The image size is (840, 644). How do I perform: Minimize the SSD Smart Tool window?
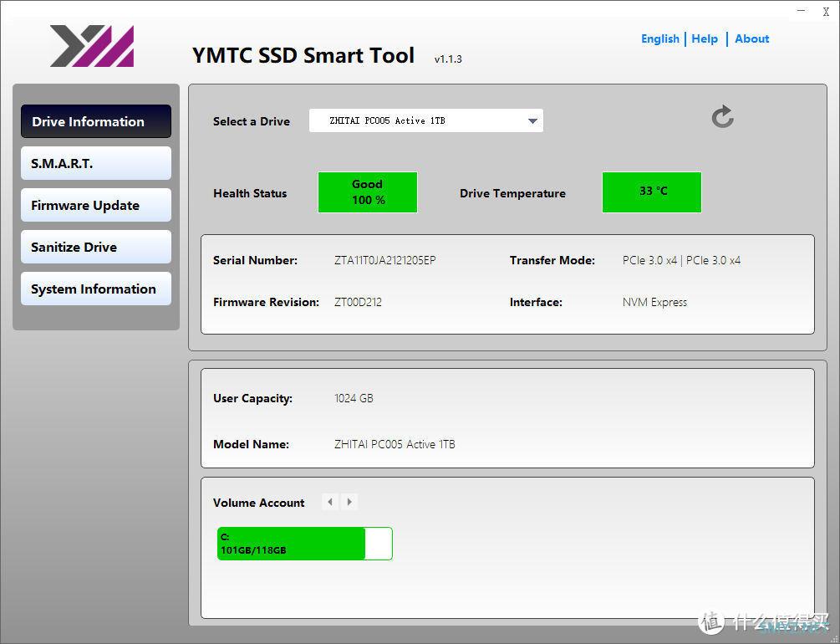point(802,11)
